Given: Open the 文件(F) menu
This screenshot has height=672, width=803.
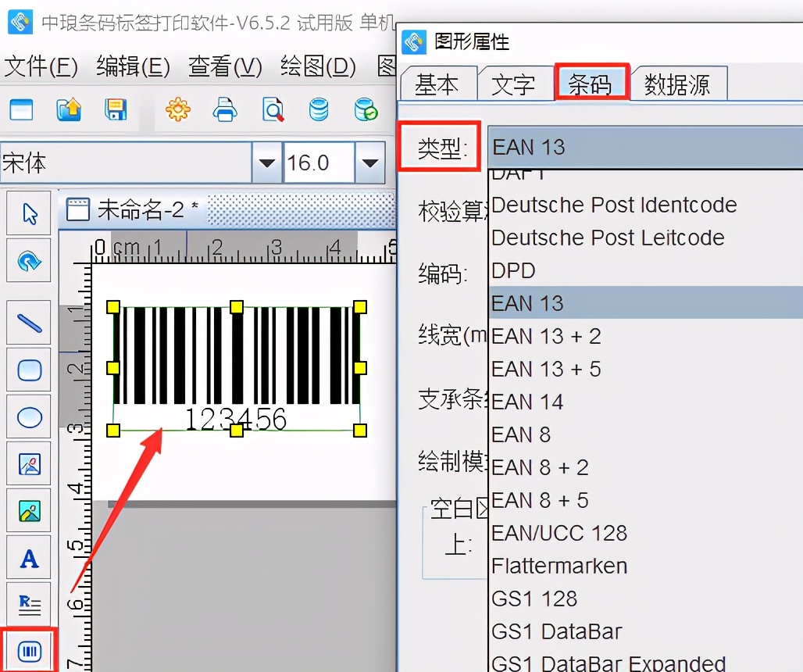Looking at the screenshot, I should [41, 66].
